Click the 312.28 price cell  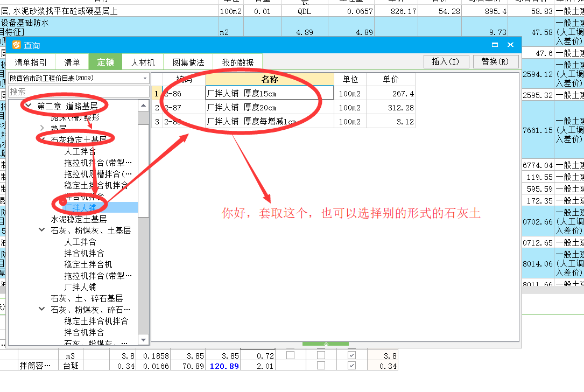(x=391, y=108)
